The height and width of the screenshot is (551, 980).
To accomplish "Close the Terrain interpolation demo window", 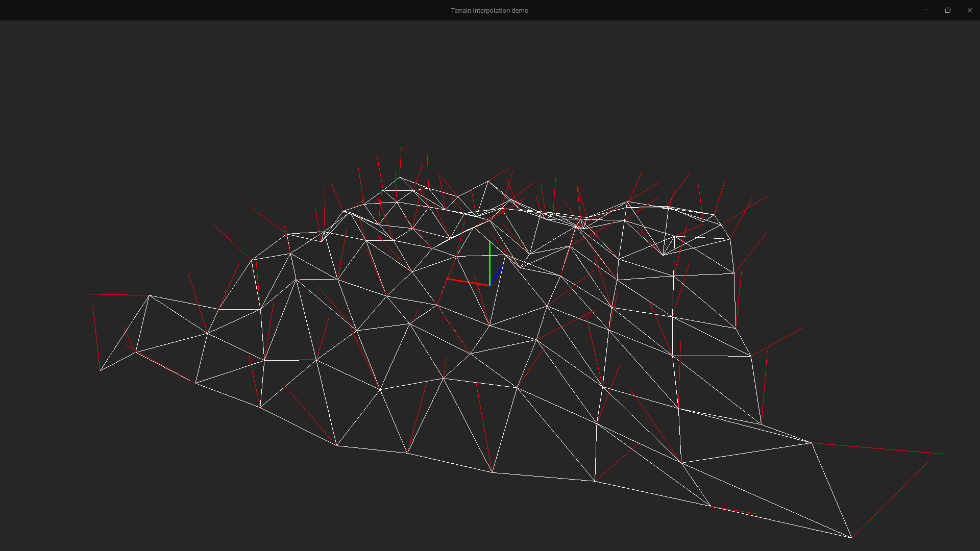I will (x=969, y=10).
